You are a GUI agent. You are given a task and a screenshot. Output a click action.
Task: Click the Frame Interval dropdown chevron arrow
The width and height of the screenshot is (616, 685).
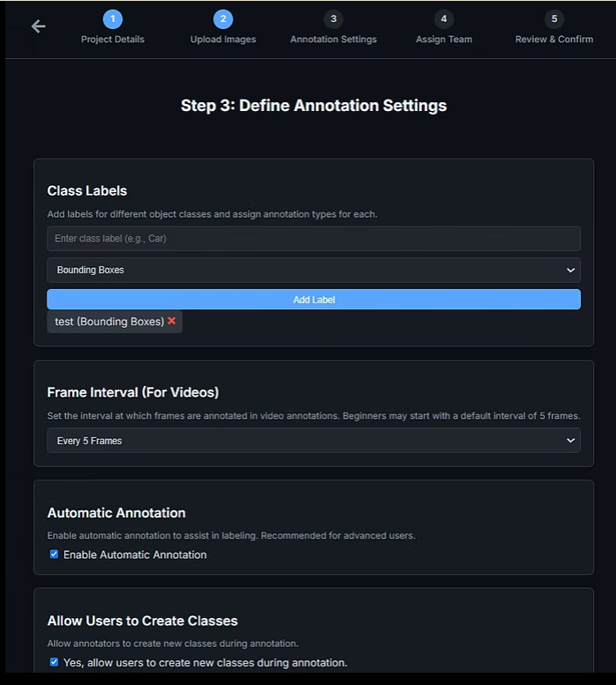[570, 441]
